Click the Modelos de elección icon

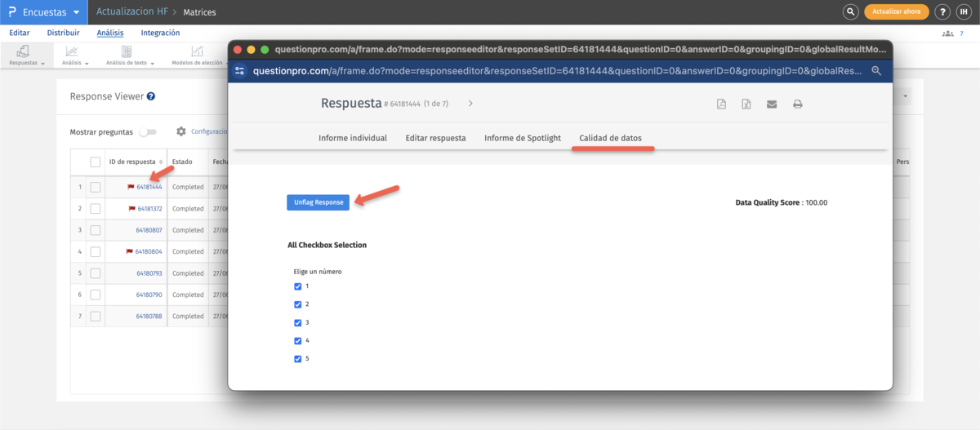click(197, 51)
